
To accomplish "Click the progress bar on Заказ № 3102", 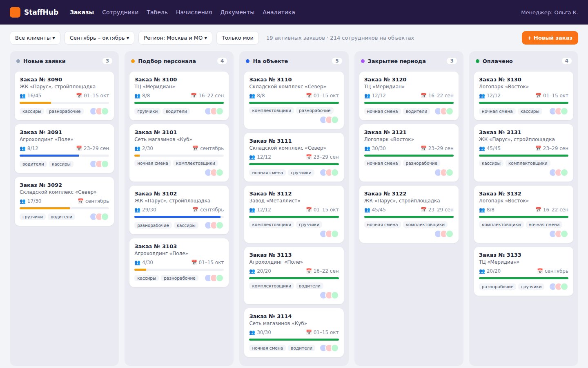I will pos(179,217).
